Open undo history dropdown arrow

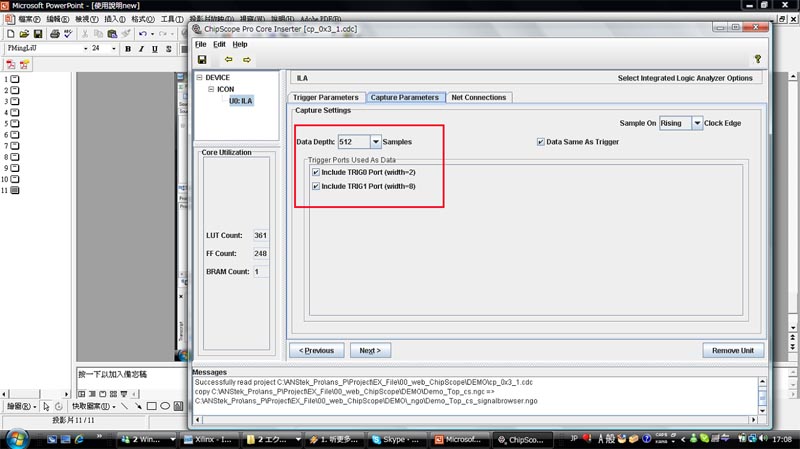pyautogui.click(x=152, y=34)
